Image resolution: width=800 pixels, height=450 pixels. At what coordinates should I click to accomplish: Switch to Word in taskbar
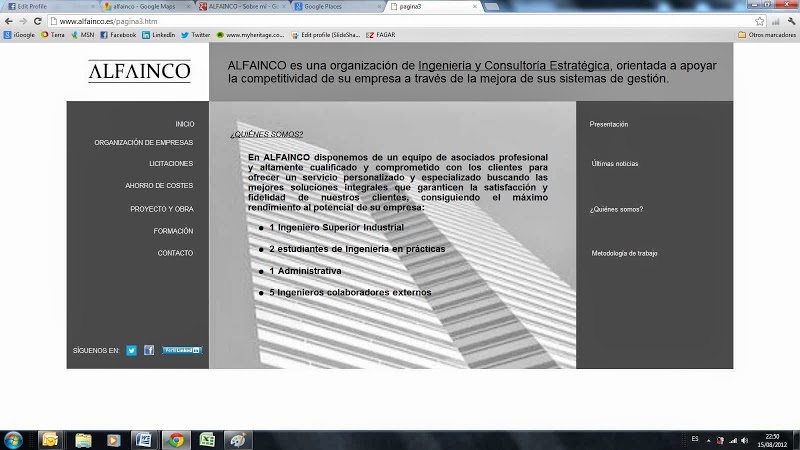(x=144, y=440)
